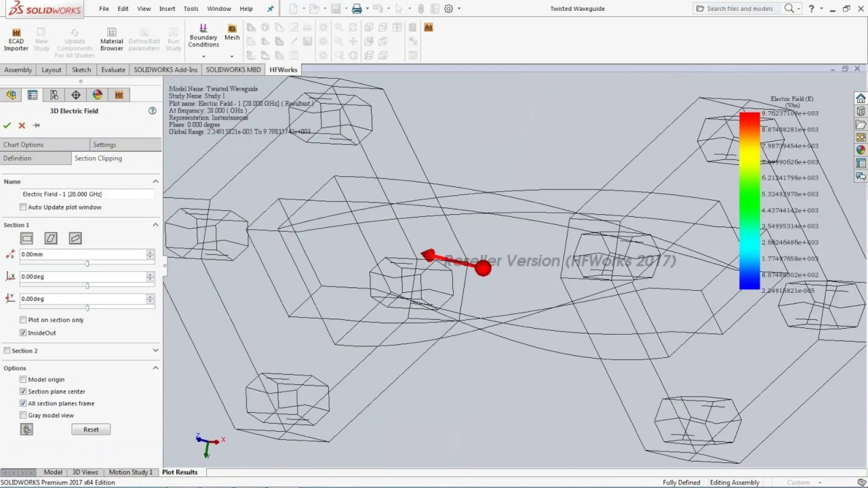The height and width of the screenshot is (488, 868).
Task: Open the DisplayManager color sphere tab
Action: pyautogui.click(x=98, y=95)
